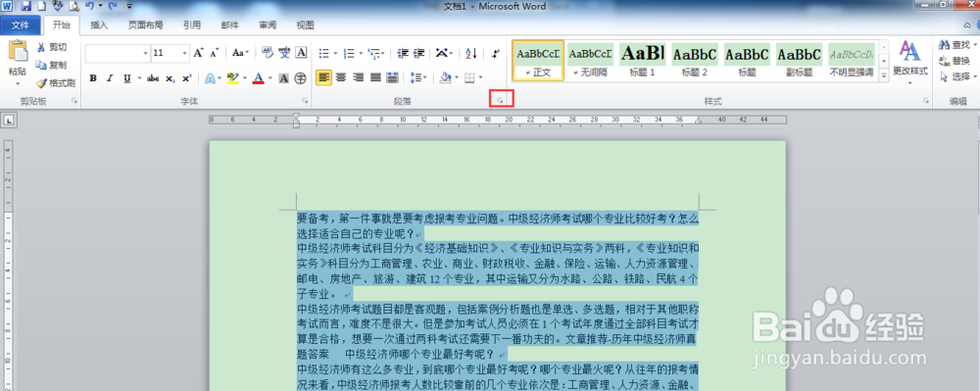Viewport: 980px width, 391px height.
Task: Toggle Justify alignment
Action: [375, 78]
